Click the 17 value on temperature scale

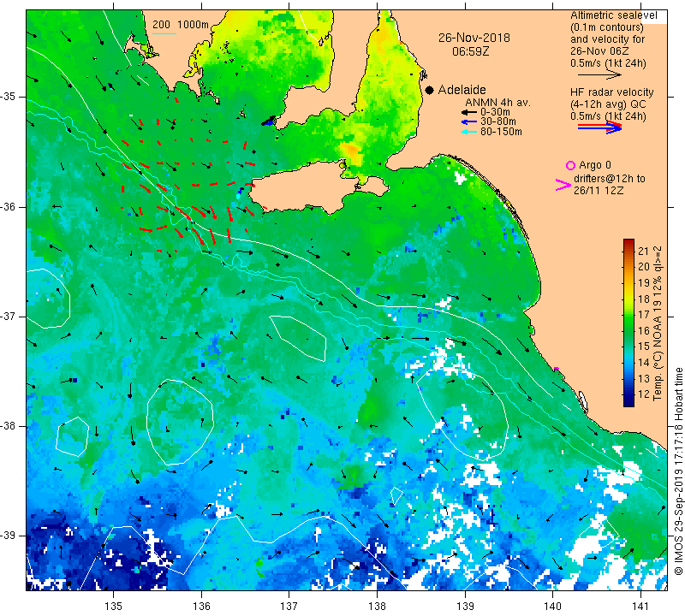pyautogui.click(x=644, y=315)
